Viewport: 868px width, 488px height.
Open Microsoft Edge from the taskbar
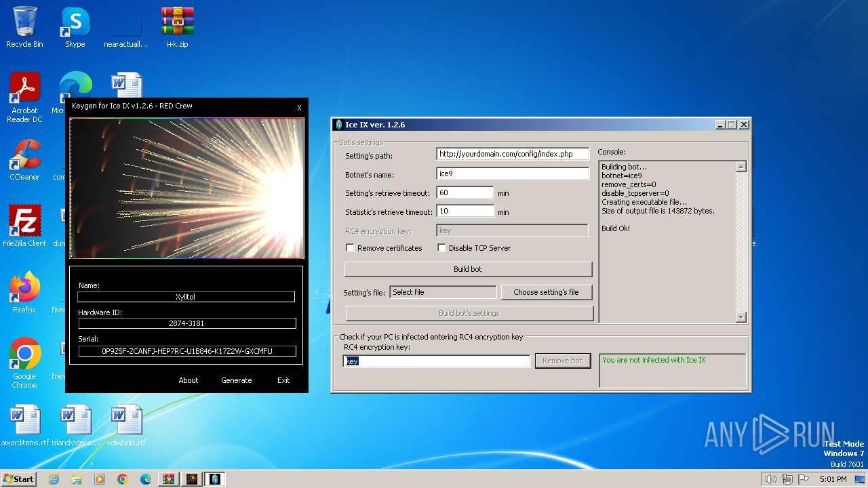pos(146,479)
